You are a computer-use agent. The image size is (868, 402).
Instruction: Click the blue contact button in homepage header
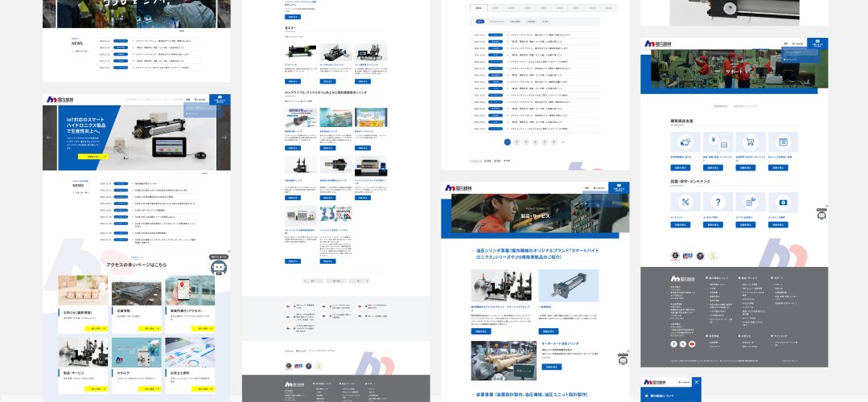(219, 99)
